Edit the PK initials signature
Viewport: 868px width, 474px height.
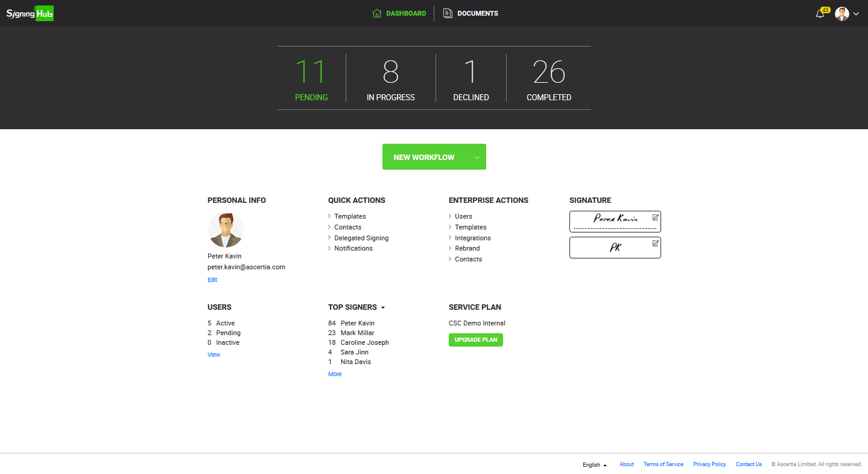click(655, 243)
